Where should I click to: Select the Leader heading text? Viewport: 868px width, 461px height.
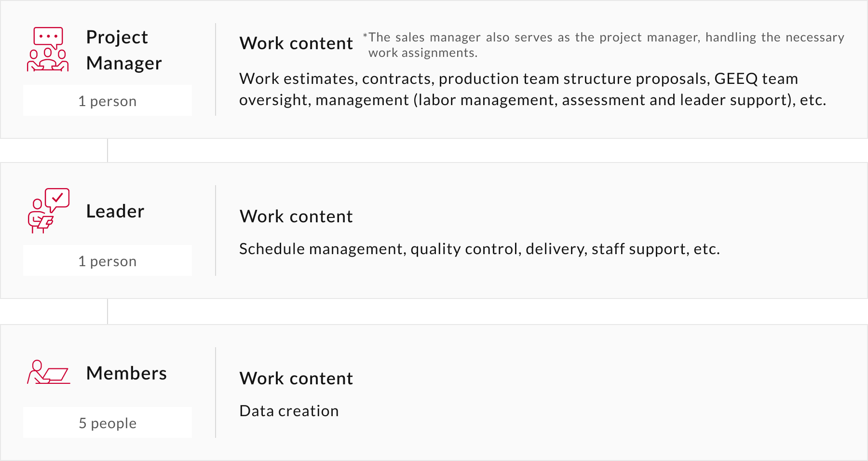pos(115,211)
